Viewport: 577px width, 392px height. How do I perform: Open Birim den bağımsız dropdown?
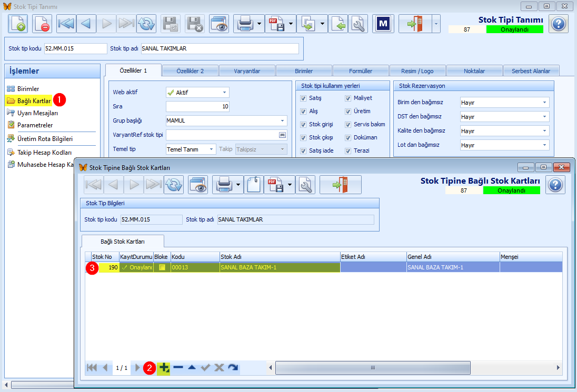tap(544, 103)
